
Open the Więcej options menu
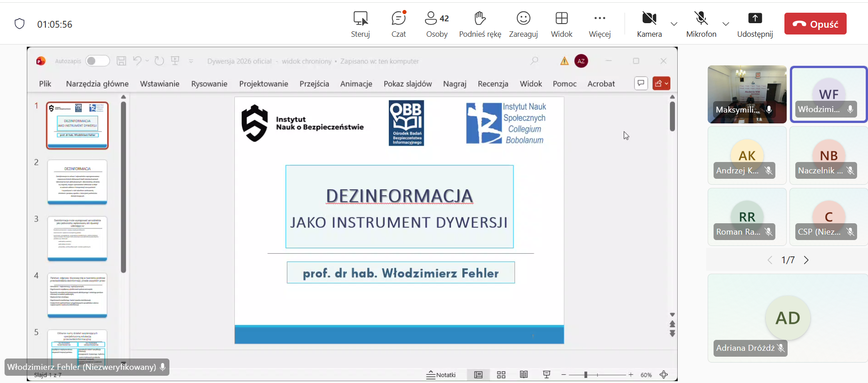click(x=600, y=24)
